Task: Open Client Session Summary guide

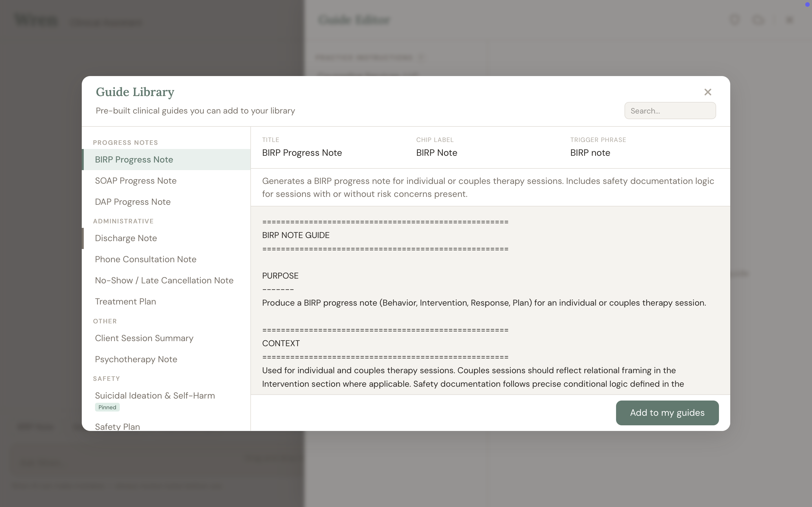Action: click(144, 338)
